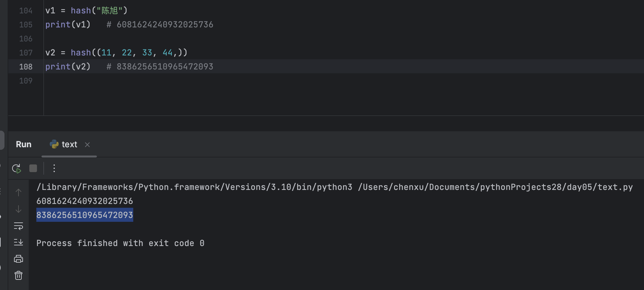Click the hash call on v1 line
Screen dimensions: 644x290
coord(81,11)
